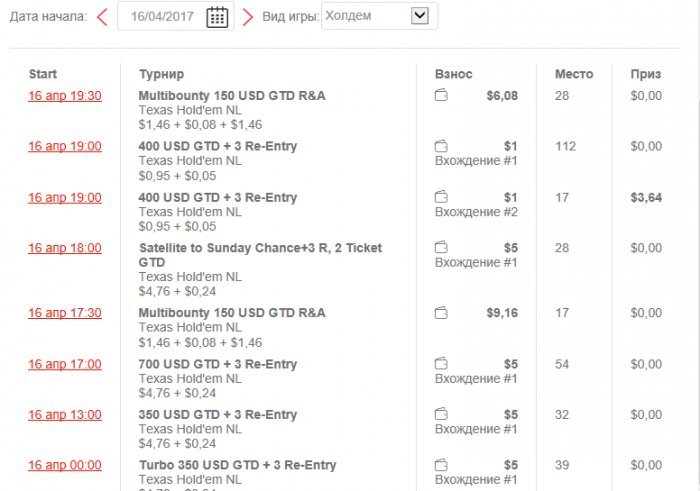Image resolution: width=700 pixels, height=491 pixels.
Task: Open the 16 апр 19:30 tournament link
Action: [x=65, y=96]
